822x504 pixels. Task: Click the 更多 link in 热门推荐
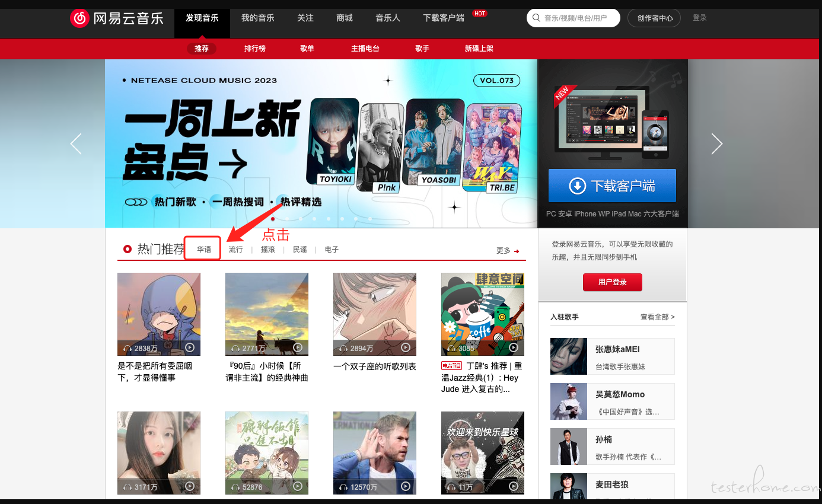click(x=504, y=251)
